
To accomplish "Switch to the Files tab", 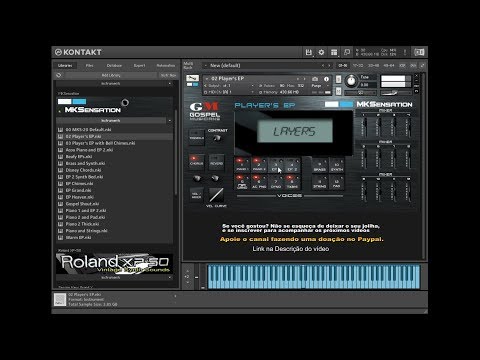I will coord(89,66).
